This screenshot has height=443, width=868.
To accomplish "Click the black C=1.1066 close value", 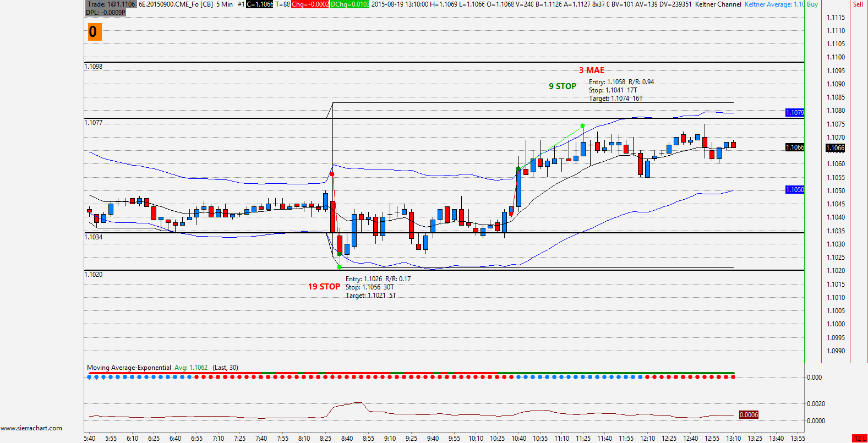I will point(260,4).
